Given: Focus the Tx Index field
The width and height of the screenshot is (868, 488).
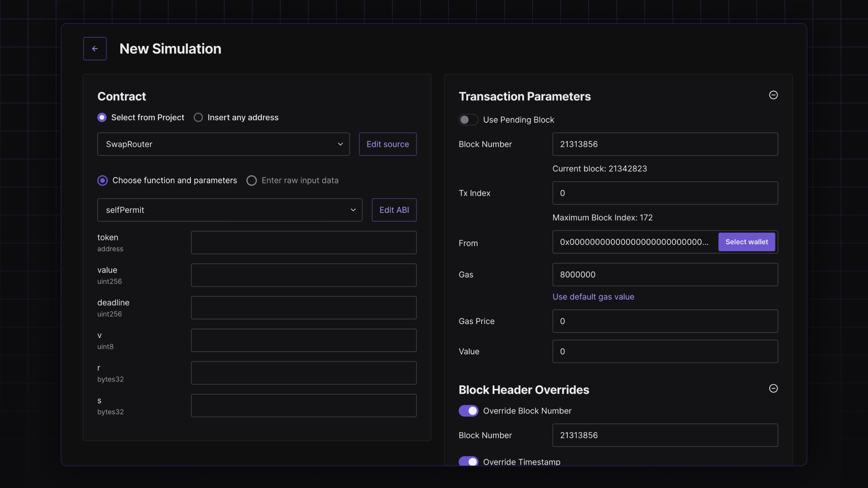Looking at the screenshot, I should 665,193.
